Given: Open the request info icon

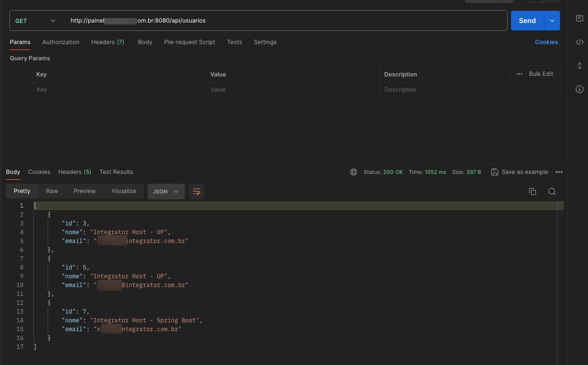Looking at the screenshot, I should tap(579, 89).
